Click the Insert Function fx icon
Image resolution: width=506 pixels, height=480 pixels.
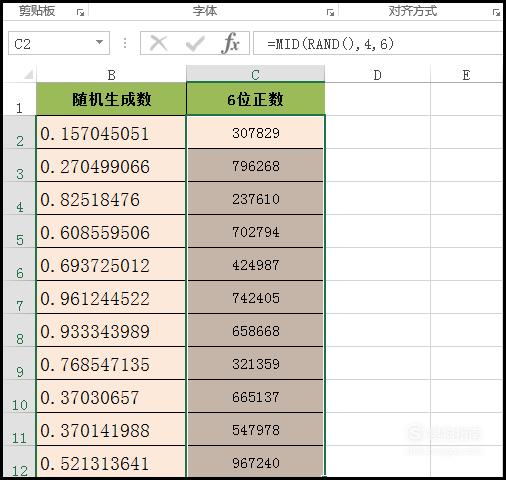click(230, 43)
